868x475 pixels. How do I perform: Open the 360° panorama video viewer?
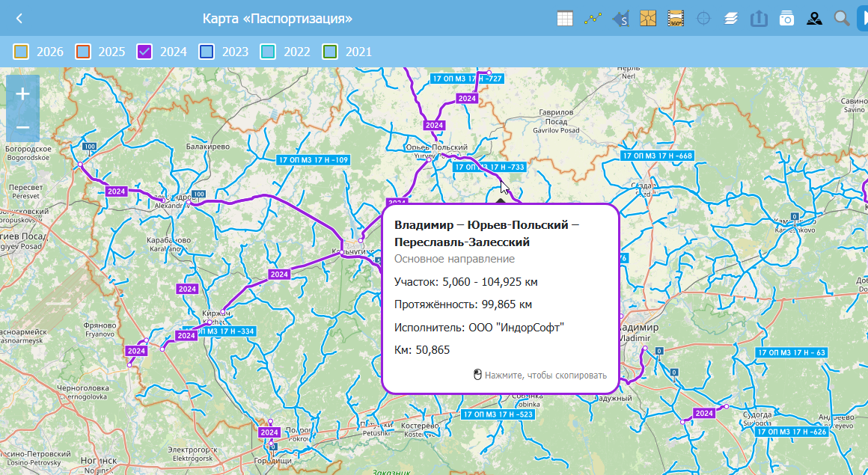pyautogui.click(x=676, y=19)
